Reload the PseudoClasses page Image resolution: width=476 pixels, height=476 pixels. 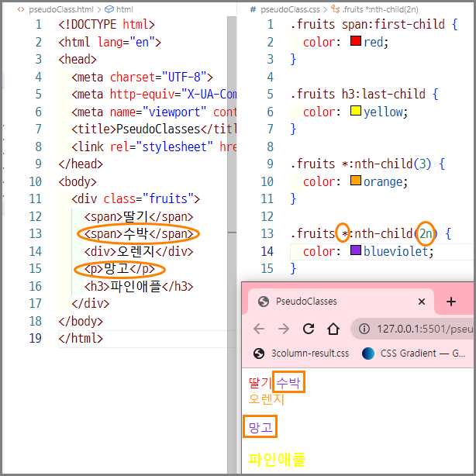(x=309, y=329)
